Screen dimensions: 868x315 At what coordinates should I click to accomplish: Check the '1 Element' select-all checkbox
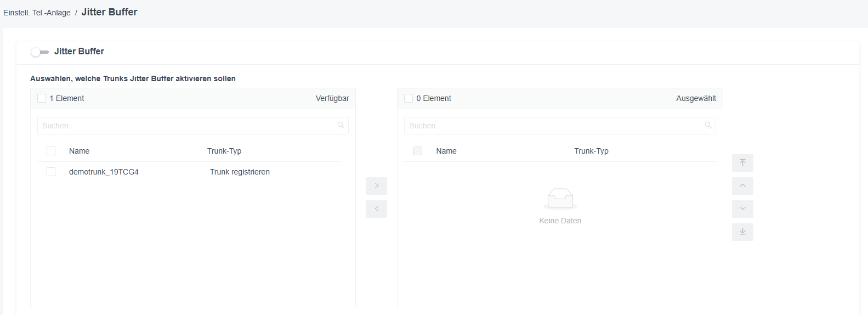tap(42, 98)
